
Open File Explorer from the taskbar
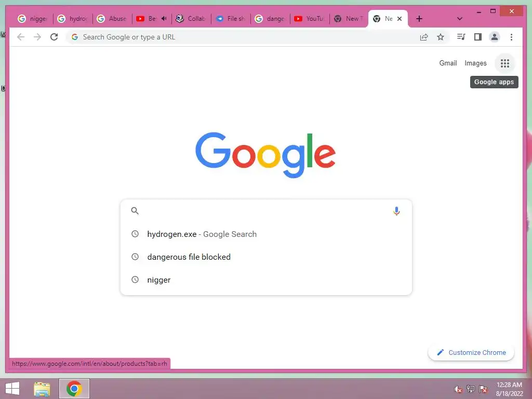42,389
